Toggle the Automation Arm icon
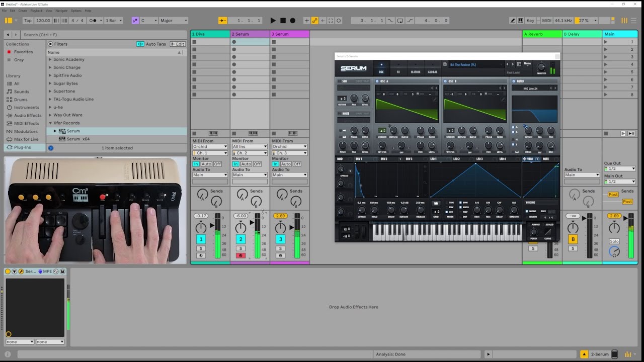Screen dimensions: 644x362 click(x=315, y=21)
